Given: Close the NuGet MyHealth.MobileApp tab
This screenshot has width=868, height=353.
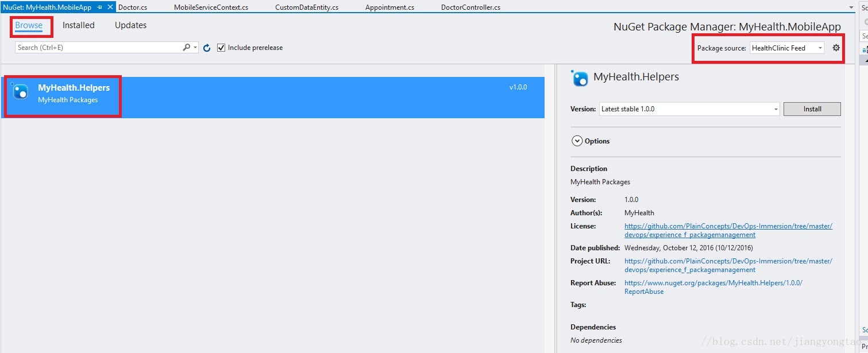Looking at the screenshot, I should [x=110, y=7].
